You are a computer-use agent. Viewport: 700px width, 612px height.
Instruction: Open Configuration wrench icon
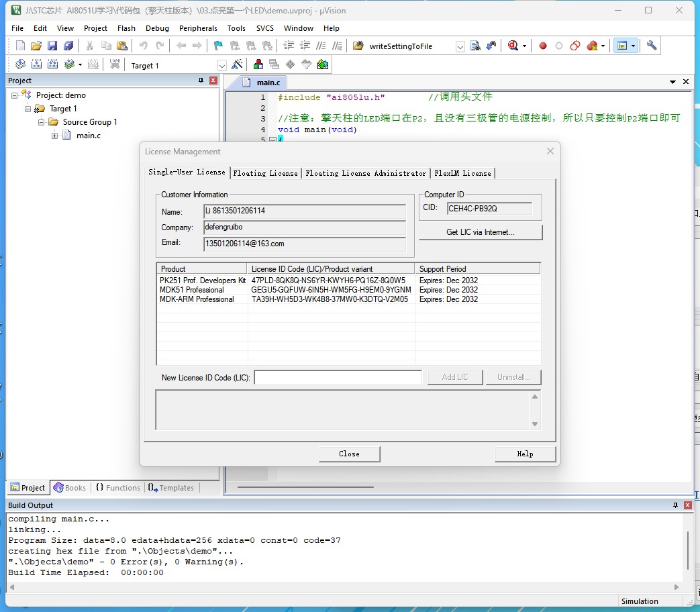tap(651, 46)
